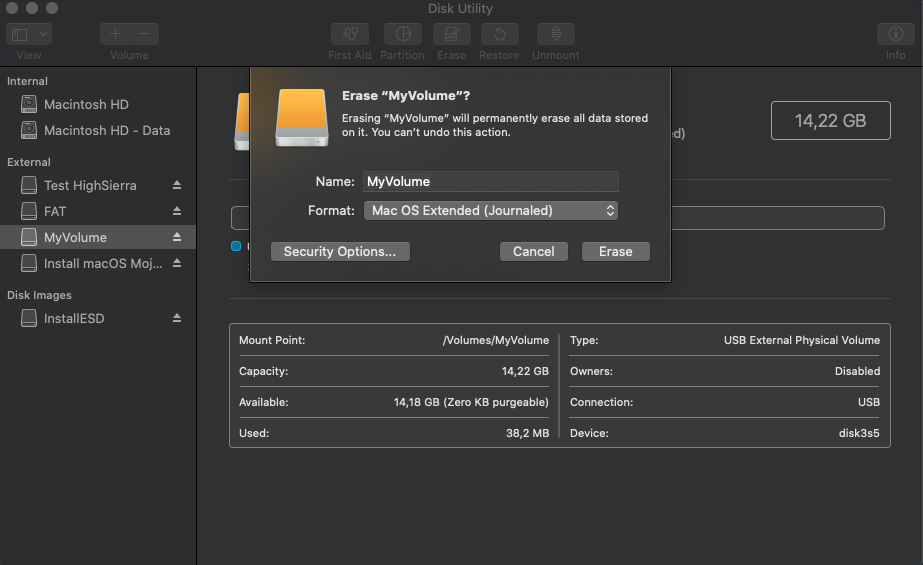Click the Macintosh HD drive icon
The width and height of the screenshot is (923, 565).
click(29, 104)
